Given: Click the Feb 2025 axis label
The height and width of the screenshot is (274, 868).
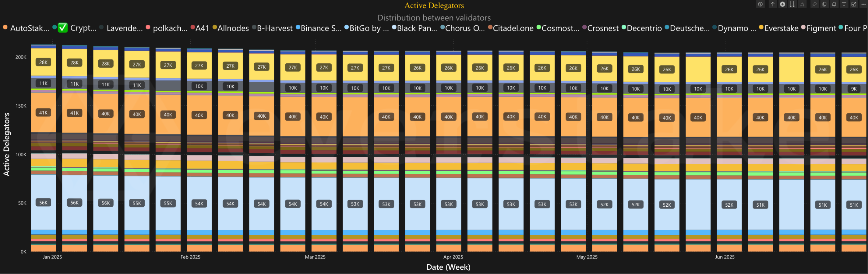Looking at the screenshot, I should 190,257.
